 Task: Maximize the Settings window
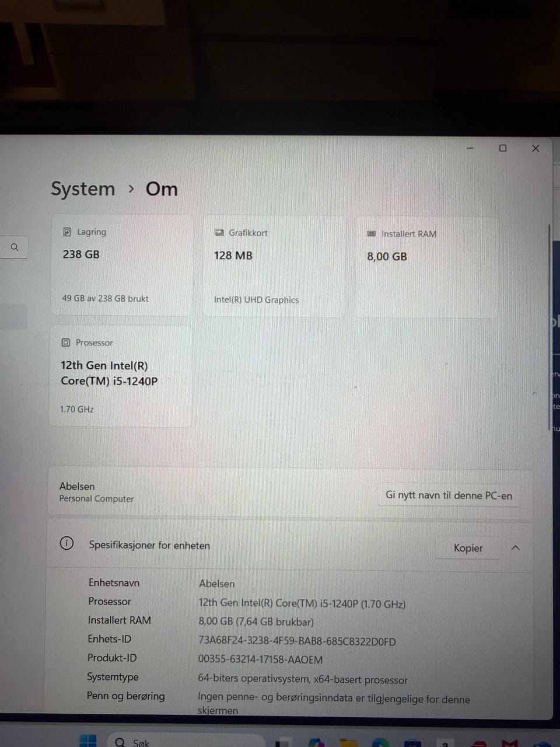(x=503, y=148)
